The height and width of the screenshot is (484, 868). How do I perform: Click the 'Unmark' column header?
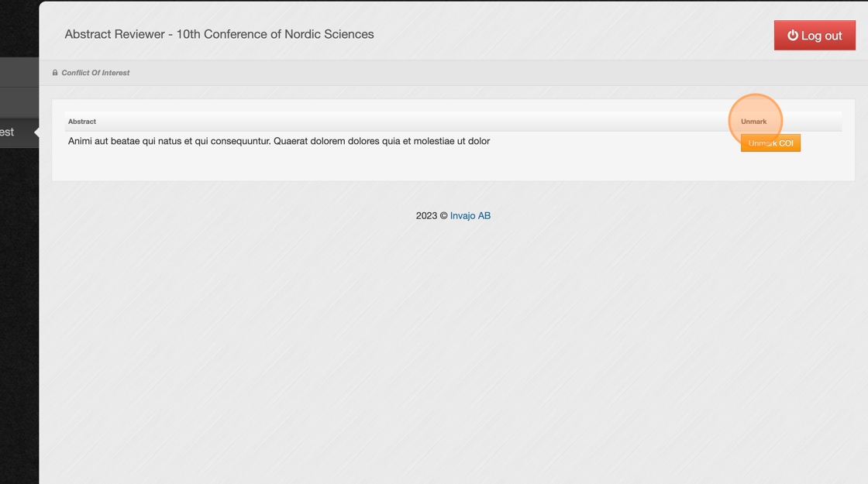click(753, 122)
